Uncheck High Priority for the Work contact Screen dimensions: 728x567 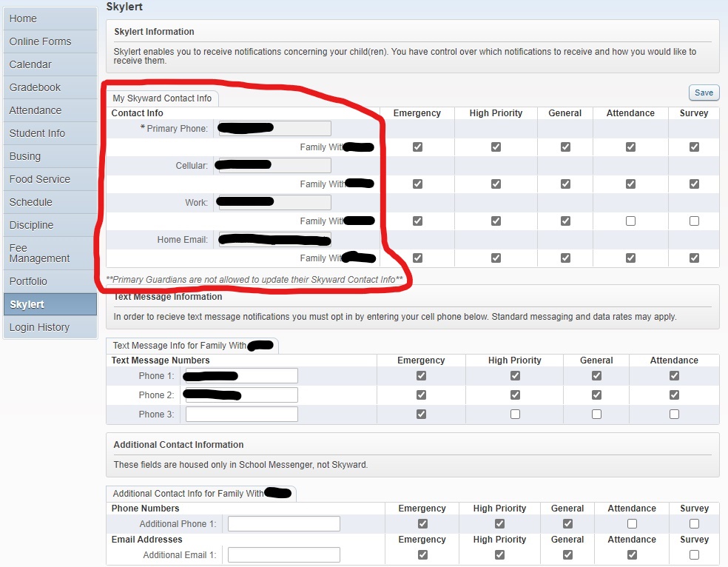pos(496,221)
